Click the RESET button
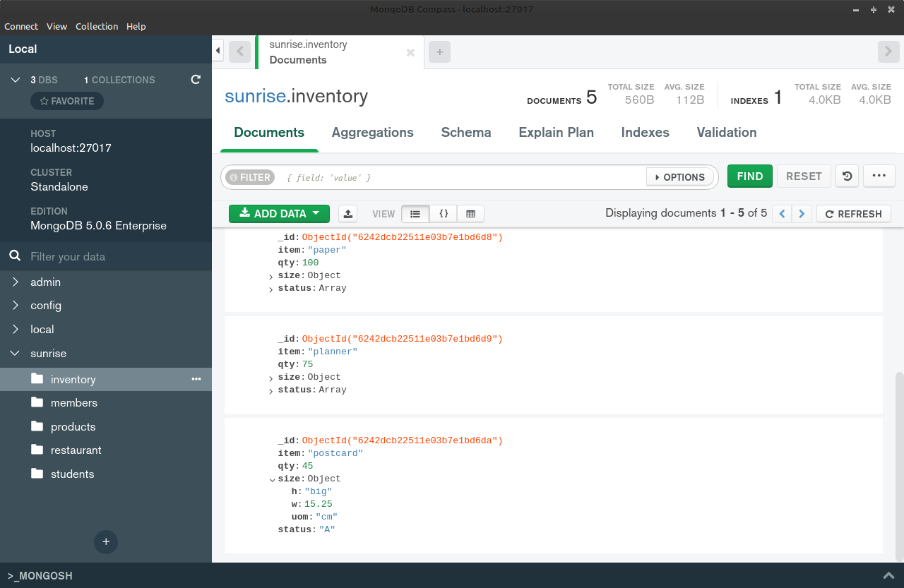 [x=804, y=176]
